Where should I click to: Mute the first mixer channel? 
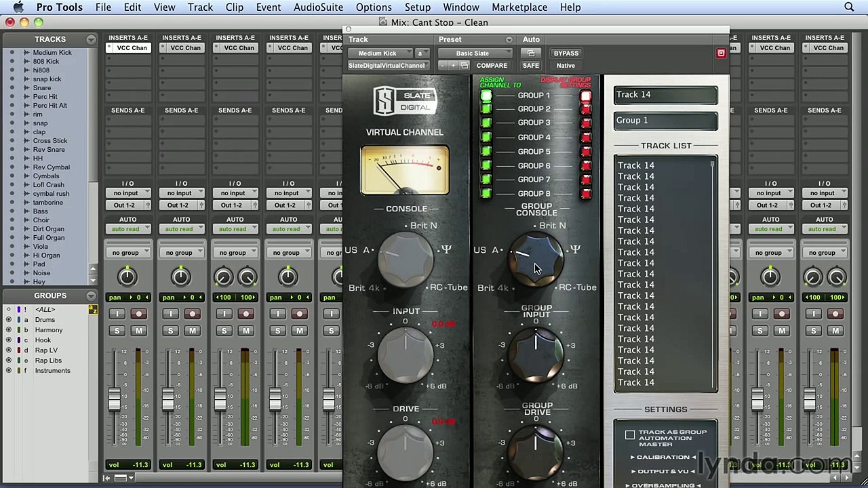click(x=139, y=331)
